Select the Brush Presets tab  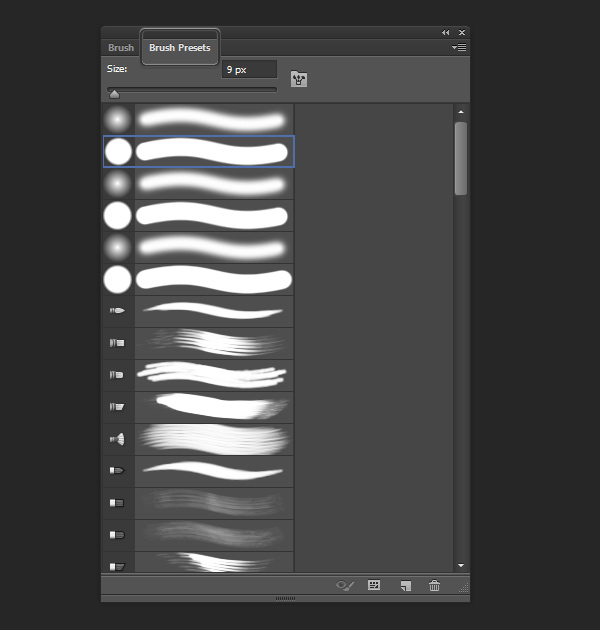point(180,47)
